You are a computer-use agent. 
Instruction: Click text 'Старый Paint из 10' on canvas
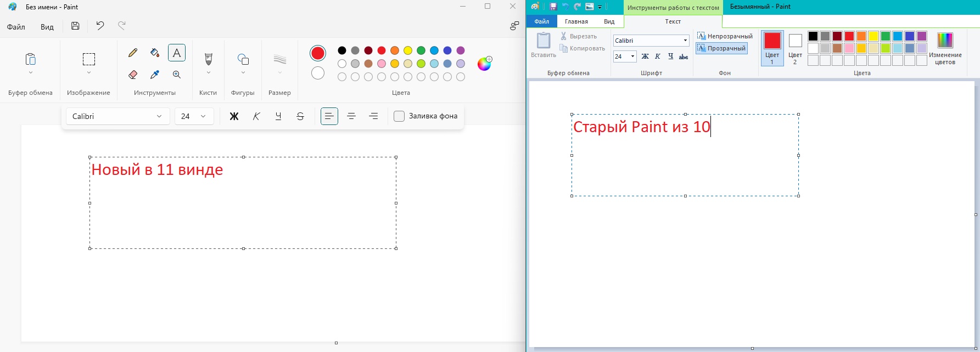[x=642, y=127]
